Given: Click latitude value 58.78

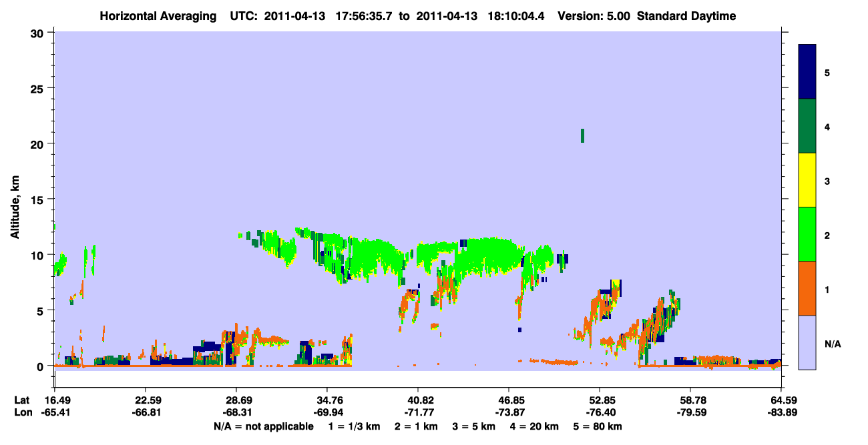Looking at the screenshot, I should (x=690, y=400).
